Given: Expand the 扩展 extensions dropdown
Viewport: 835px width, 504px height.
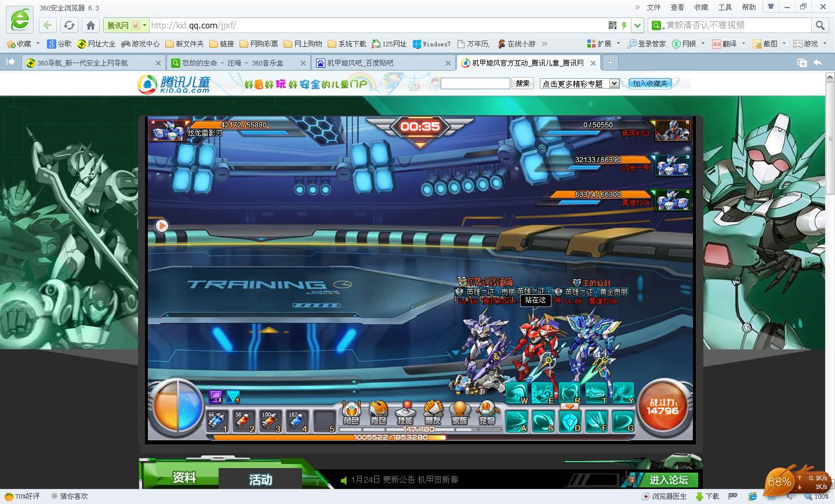Looking at the screenshot, I should [618, 43].
